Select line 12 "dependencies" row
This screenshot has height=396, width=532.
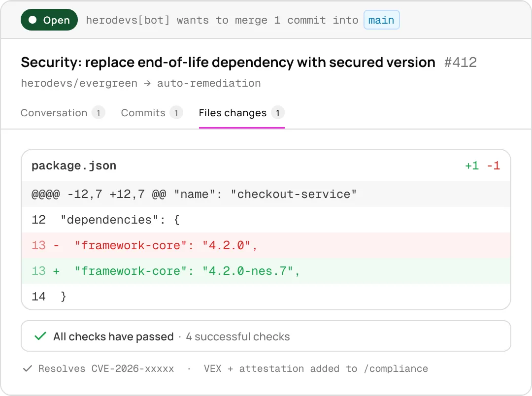tap(266, 220)
